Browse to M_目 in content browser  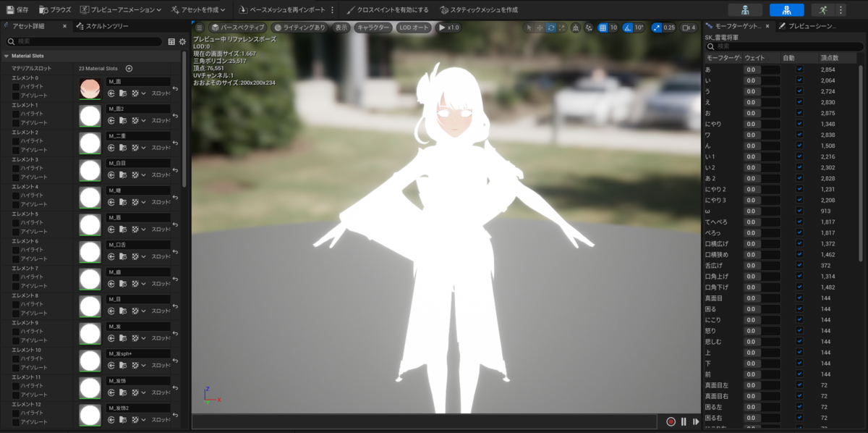coord(122,311)
